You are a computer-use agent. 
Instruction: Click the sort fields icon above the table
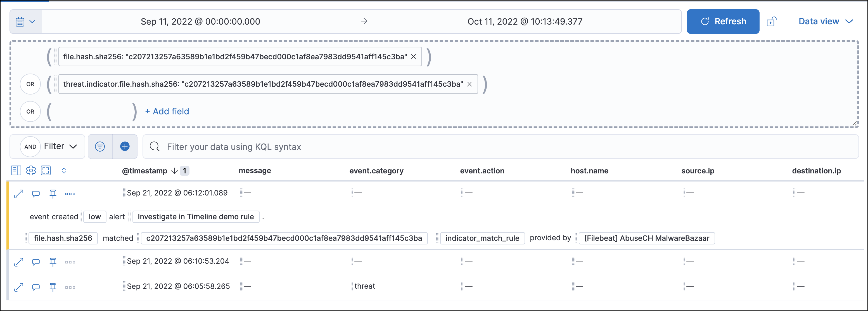tap(64, 170)
